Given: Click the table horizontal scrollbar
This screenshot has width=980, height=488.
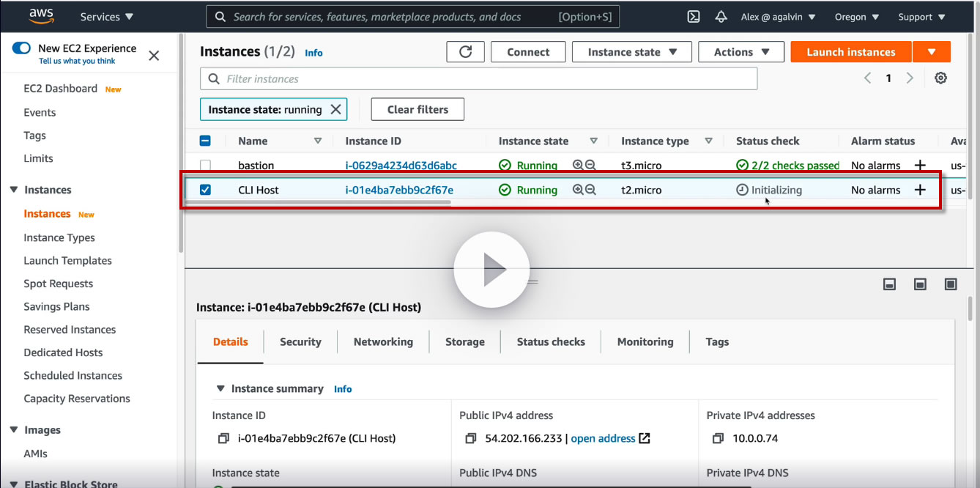Looking at the screenshot, I should [x=316, y=202].
